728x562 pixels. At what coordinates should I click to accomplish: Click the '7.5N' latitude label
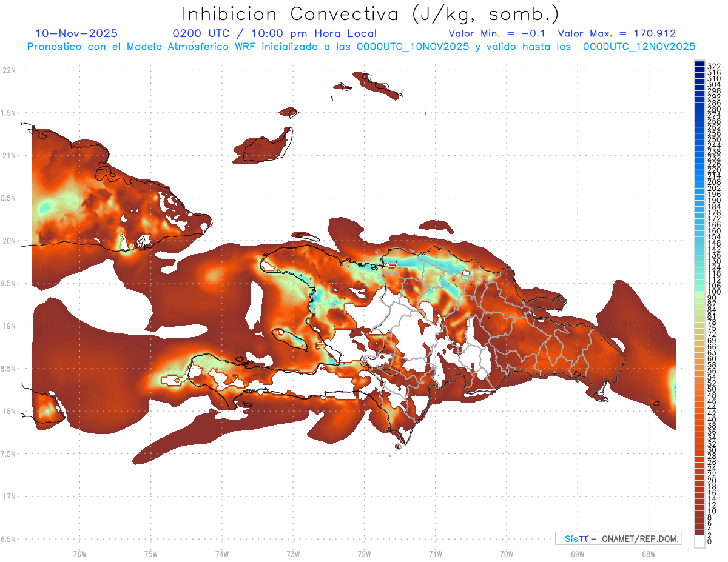point(9,453)
